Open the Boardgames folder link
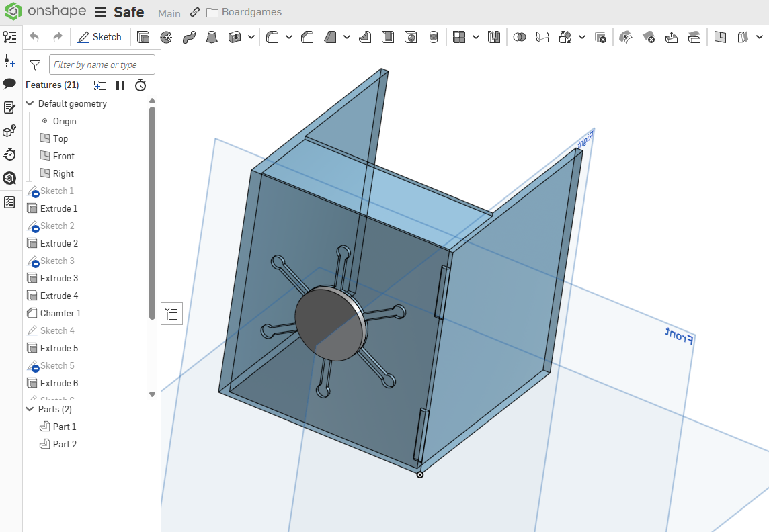Viewport: 769px width, 532px height. tap(244, 13)
